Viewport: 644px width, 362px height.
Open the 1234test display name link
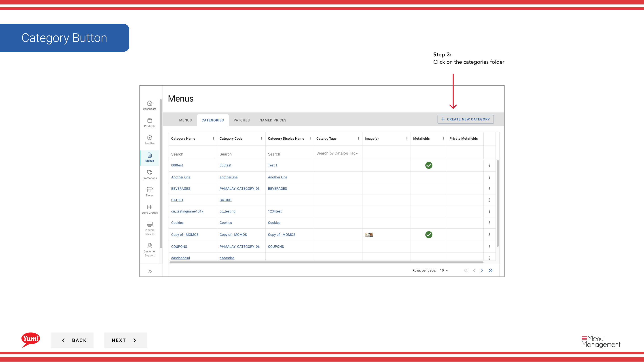(x=275, y=211)
